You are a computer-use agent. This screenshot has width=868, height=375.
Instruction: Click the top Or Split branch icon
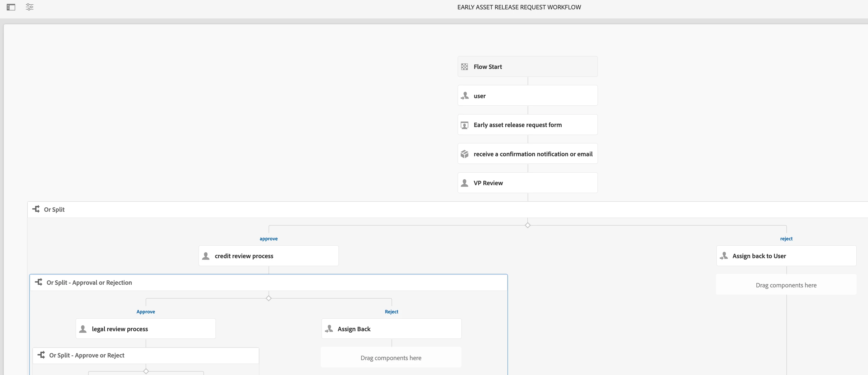point(36,209)
